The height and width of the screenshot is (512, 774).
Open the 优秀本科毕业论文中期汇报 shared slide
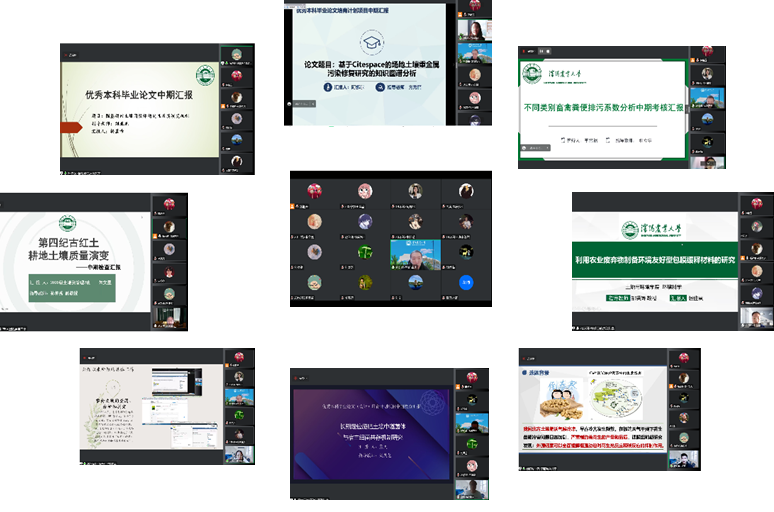pos(138,107)
